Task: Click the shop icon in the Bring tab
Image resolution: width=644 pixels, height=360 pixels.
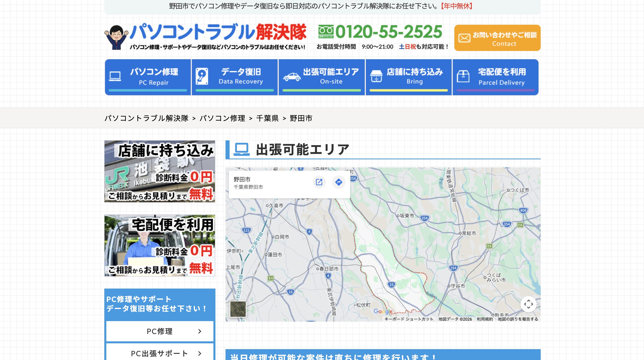Action: [376, 76]
